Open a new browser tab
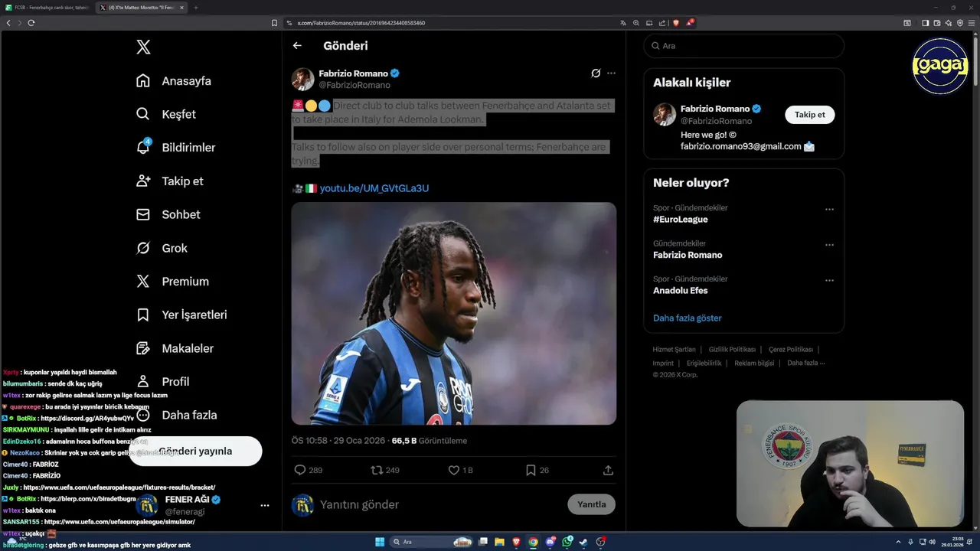 195,7
